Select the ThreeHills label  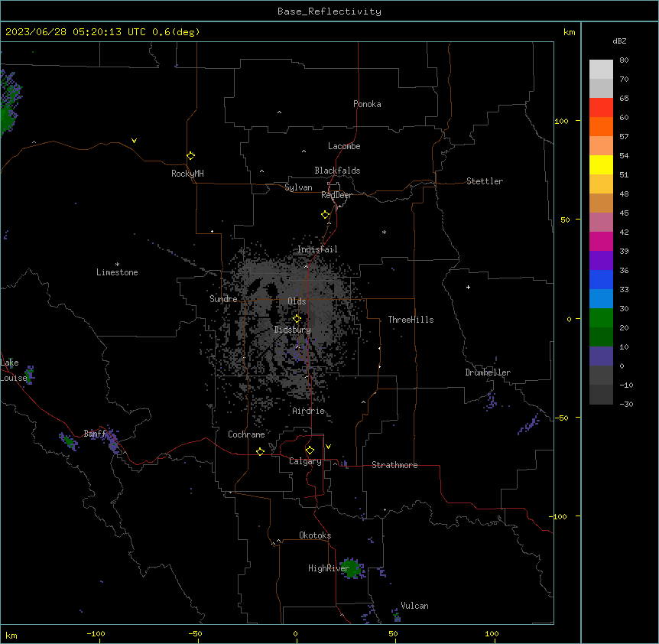point(411,320)
